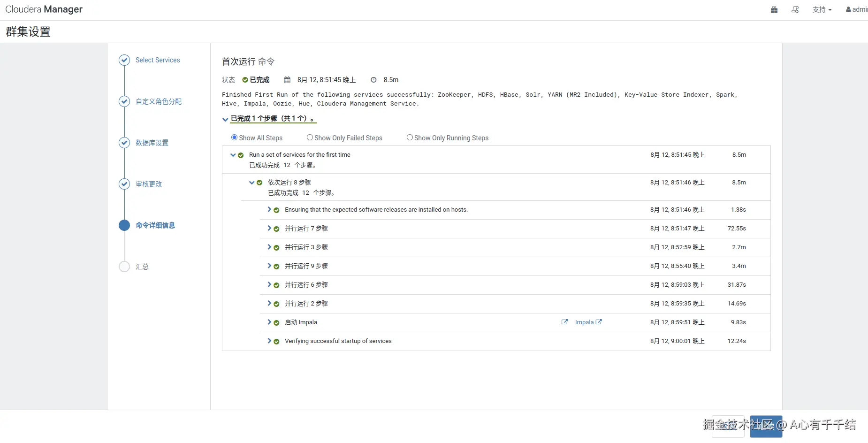Screen dimensions: 868x443
Task: Open the admin user menu
Action: 857,10
